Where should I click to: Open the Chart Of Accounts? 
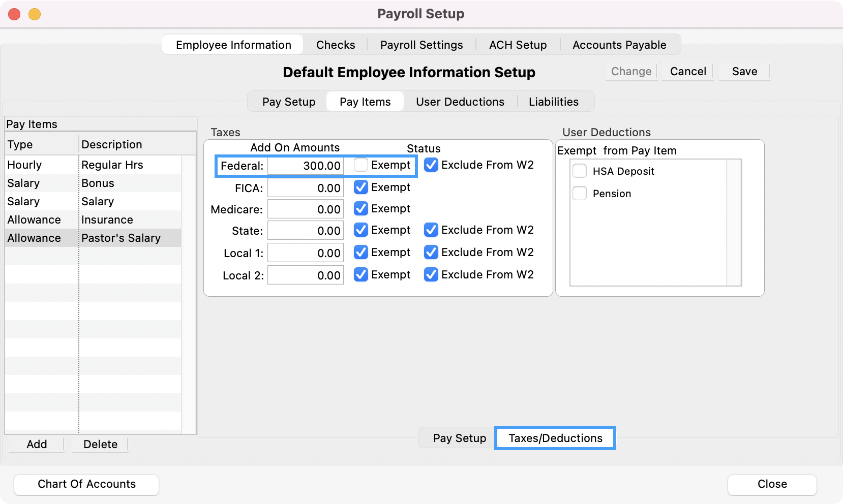coord(86,484)
